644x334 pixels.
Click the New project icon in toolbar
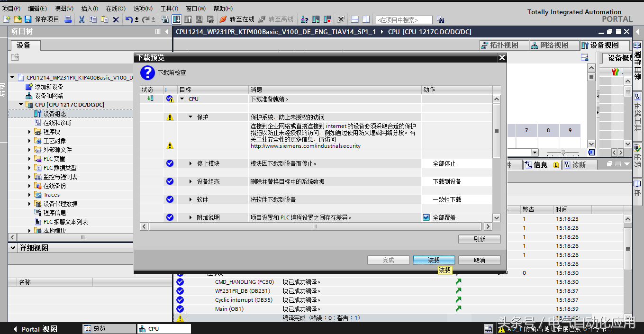point(7,19)
